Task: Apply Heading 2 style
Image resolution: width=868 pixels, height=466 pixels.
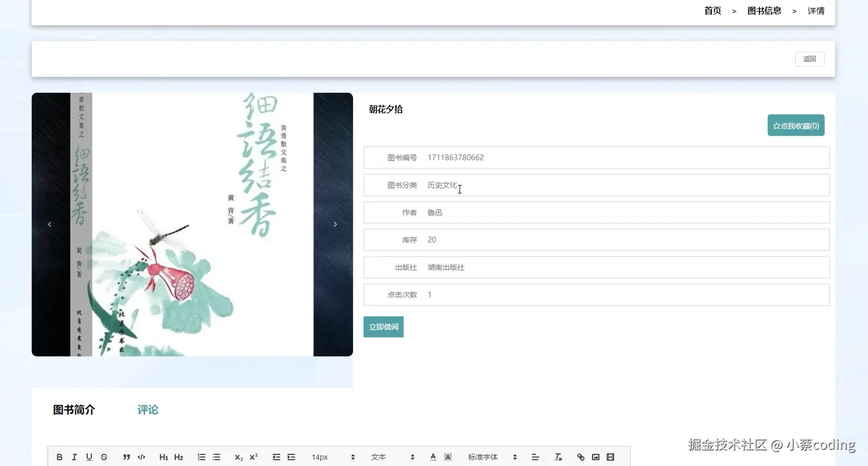Action: [x=179, y=457]
